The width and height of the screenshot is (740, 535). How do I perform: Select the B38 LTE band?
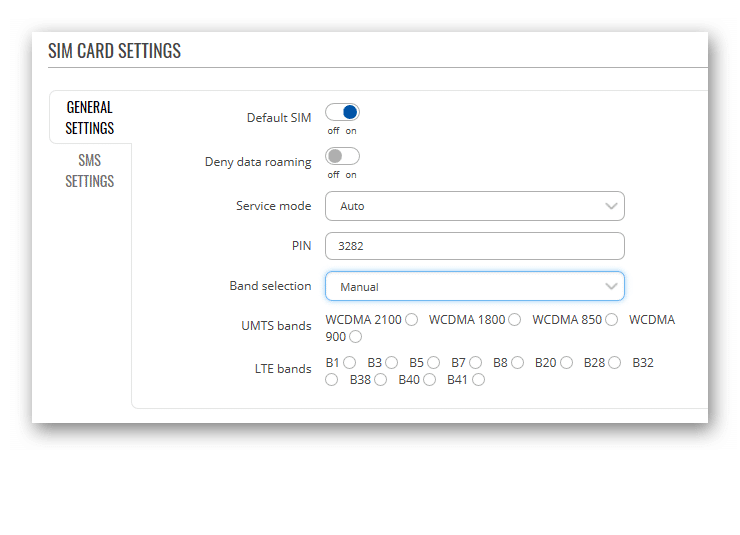pyautogui.click(x=380, y=380)
